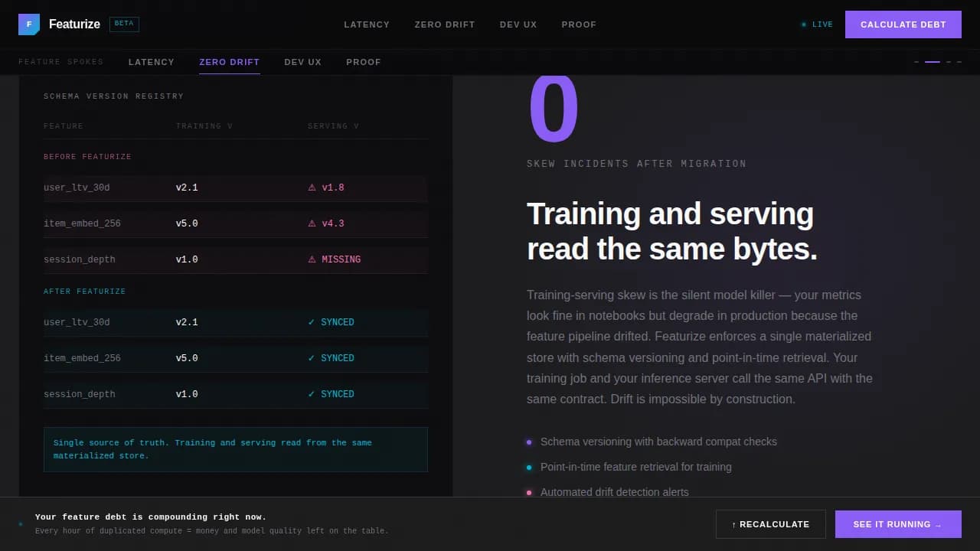This screenshot has height=551, width=980.
Task: Click session_depth in the After Featurize section
Action: point(80,394)
